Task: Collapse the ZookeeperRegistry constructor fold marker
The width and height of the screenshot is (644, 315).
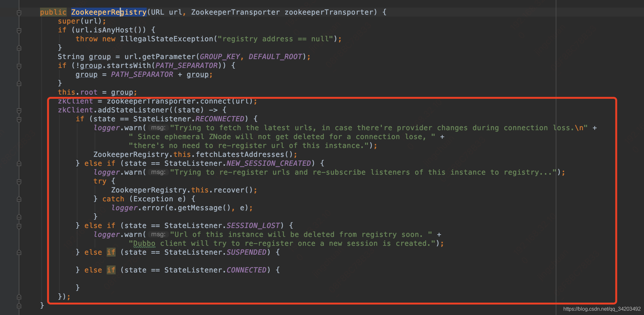Action: [x=19, y=13]
